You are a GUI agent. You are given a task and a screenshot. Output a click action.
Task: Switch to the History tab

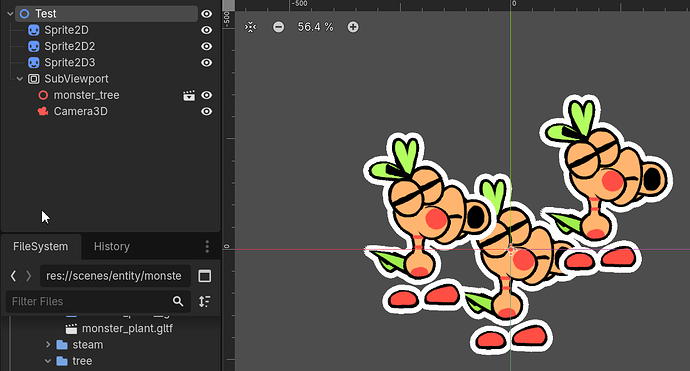112,246
